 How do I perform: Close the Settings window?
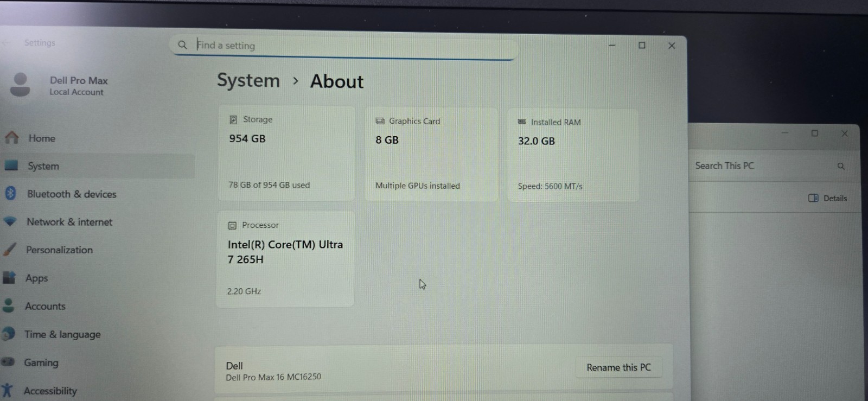(672, 46)
